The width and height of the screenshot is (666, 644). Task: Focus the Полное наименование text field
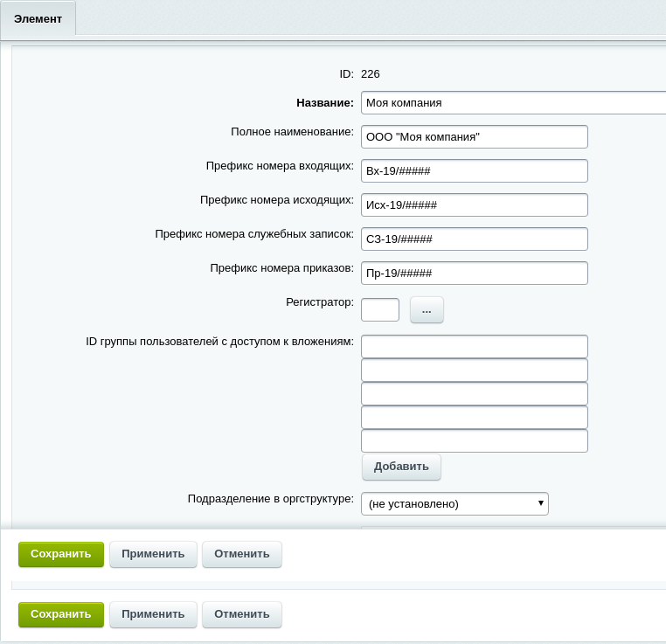474,137
